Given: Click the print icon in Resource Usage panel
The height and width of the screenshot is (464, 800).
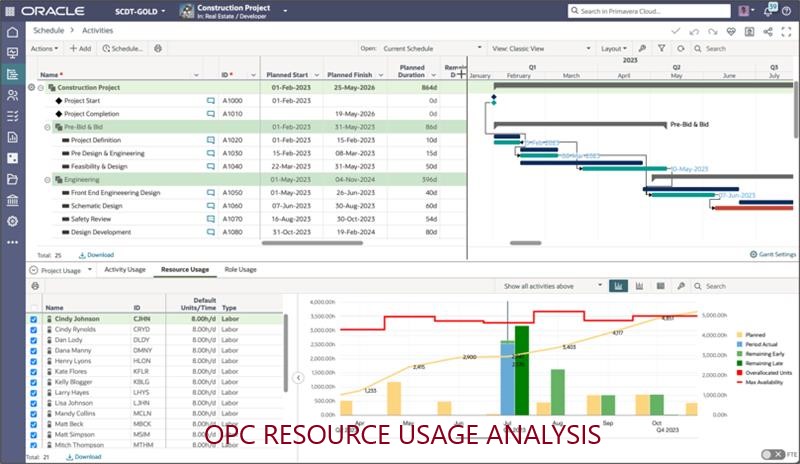Looking at the screenshot, I should (36, 286).
